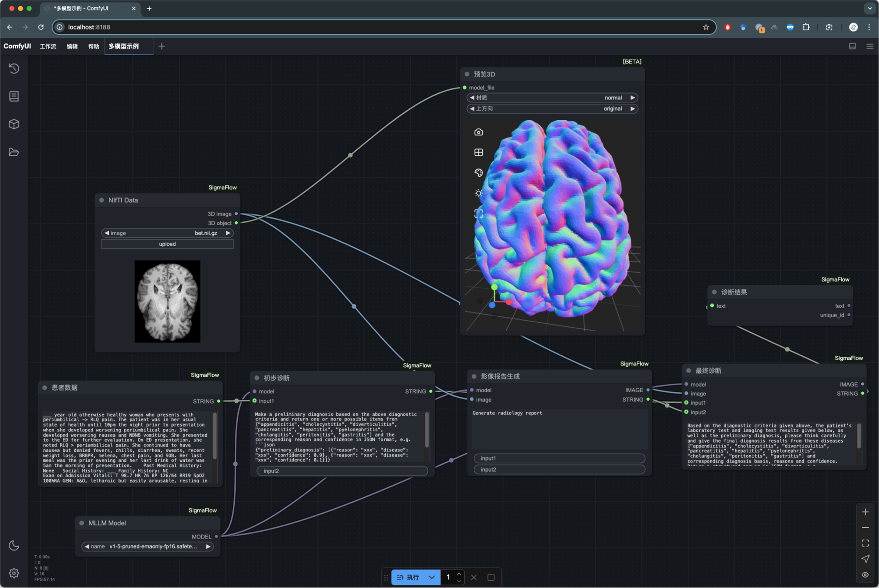The image size is (879, 588).
Task: Open the image bet.nii.gz selector
Action: (167, 233)
